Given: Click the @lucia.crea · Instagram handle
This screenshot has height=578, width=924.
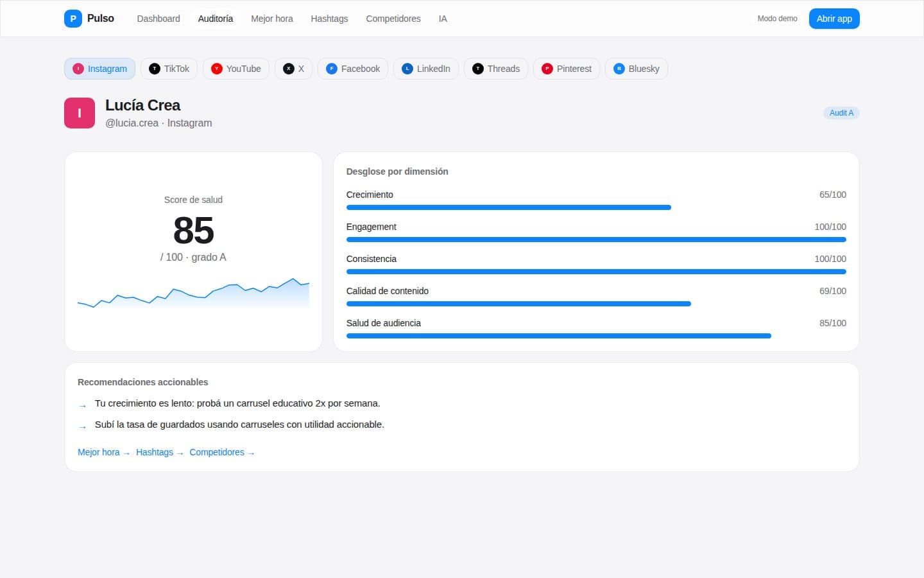Looking at the screenshot, I should coord(158,123).
